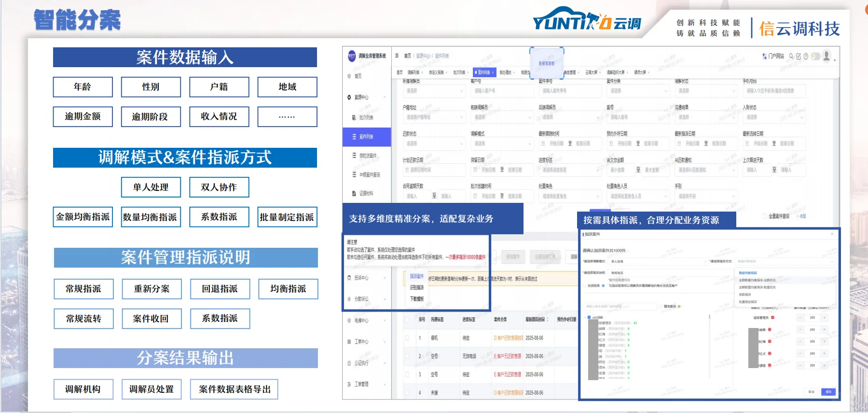Click the 首页 breadcrumb link

click(408, 56)
